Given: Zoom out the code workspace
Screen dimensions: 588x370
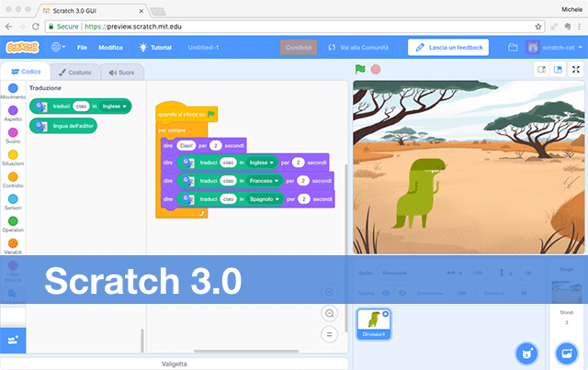Looking at the screenshot, I should pyautogui.click(x=329, y=313).
